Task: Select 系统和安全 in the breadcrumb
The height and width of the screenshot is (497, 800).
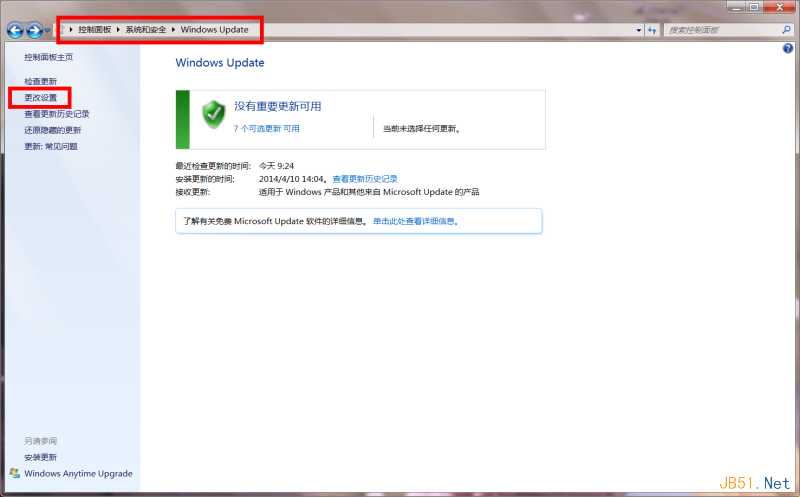Action: (145, 30)
